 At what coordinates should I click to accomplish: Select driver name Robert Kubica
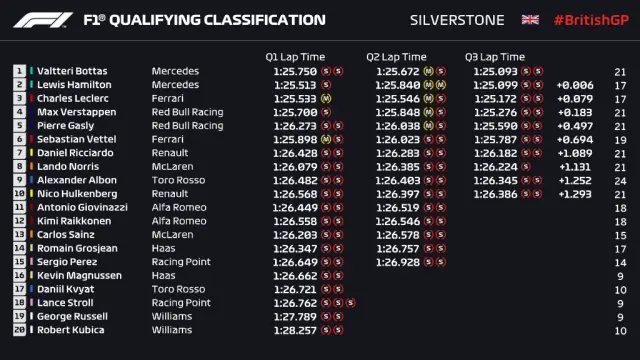(71, 330)
